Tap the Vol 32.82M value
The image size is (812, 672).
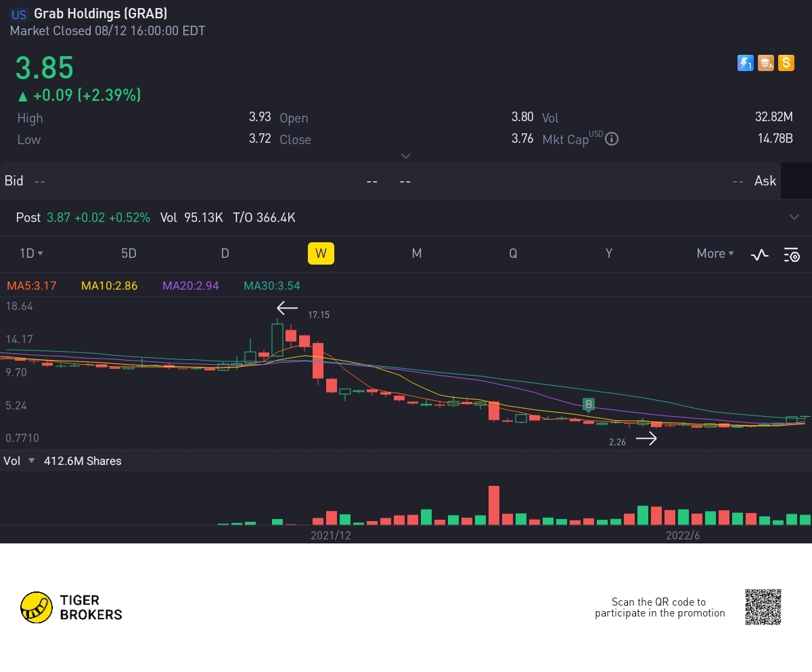pyautogui.click(x=774, y=117)
